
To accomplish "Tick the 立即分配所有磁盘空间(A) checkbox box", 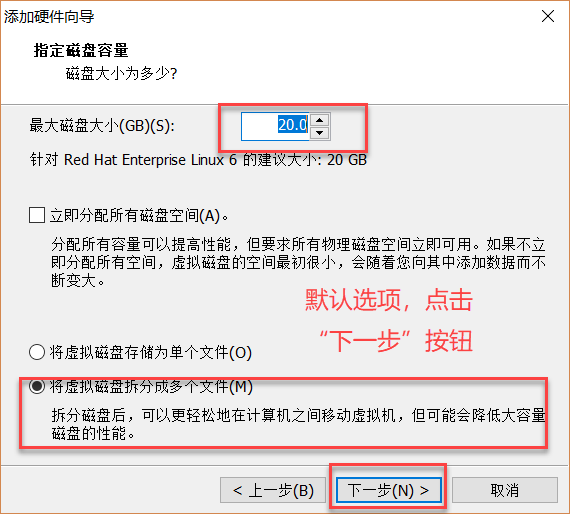I will click(37, 215).
